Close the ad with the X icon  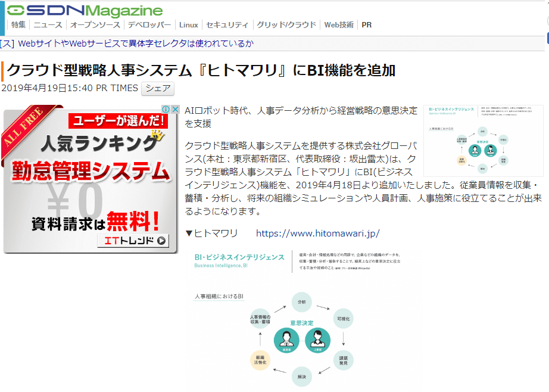pyautogui.click(x=175, y=110)
